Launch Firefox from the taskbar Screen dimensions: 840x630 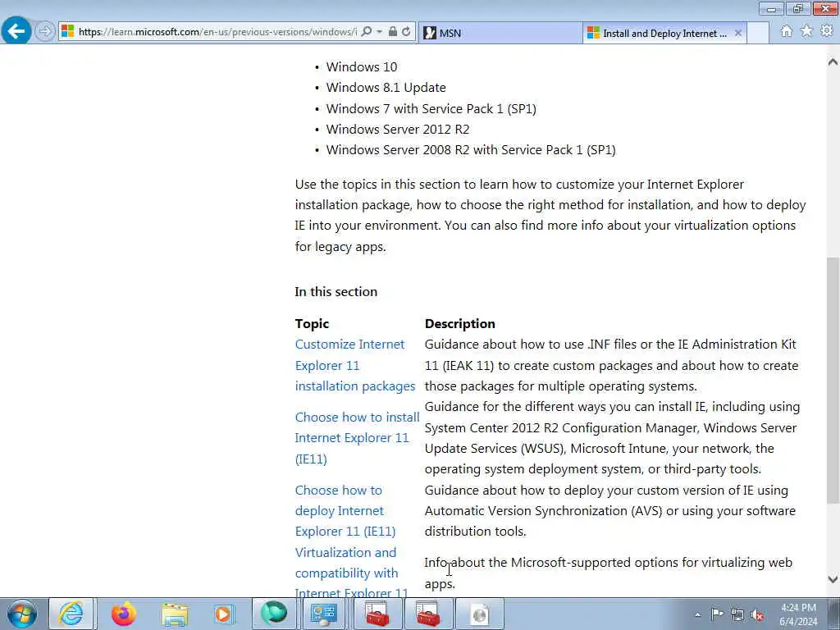tap(123, 614)
